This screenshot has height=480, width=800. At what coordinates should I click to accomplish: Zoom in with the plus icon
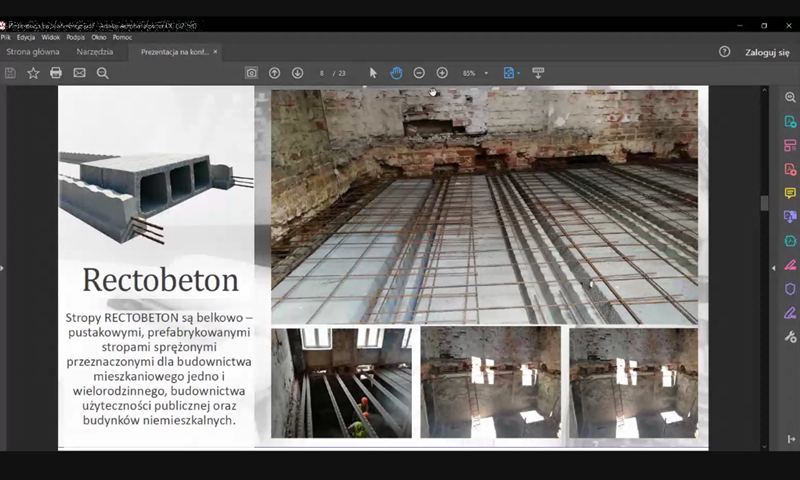tap(442, 73)
